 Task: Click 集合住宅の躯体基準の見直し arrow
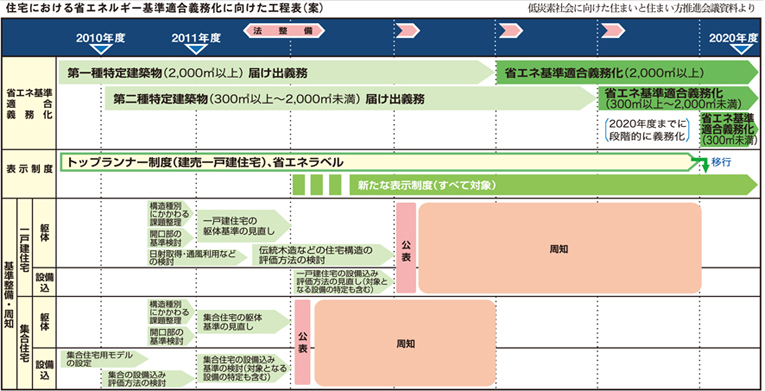[244, 322]
